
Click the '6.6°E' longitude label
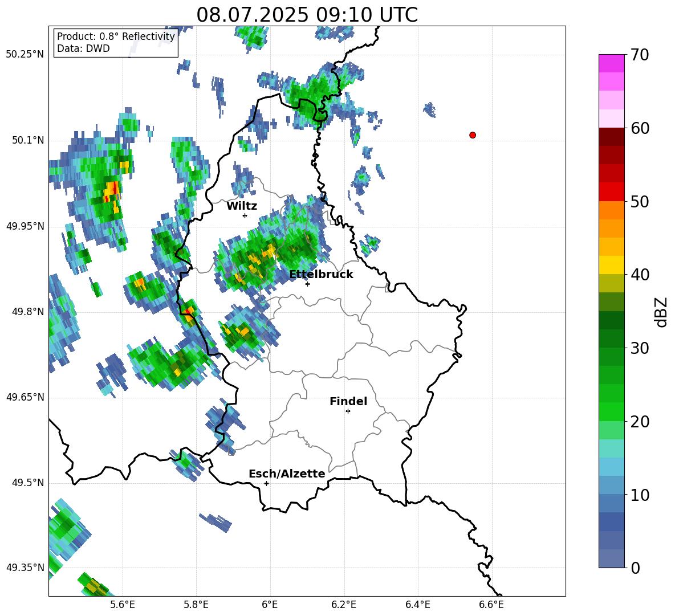[x=491, y=605]
